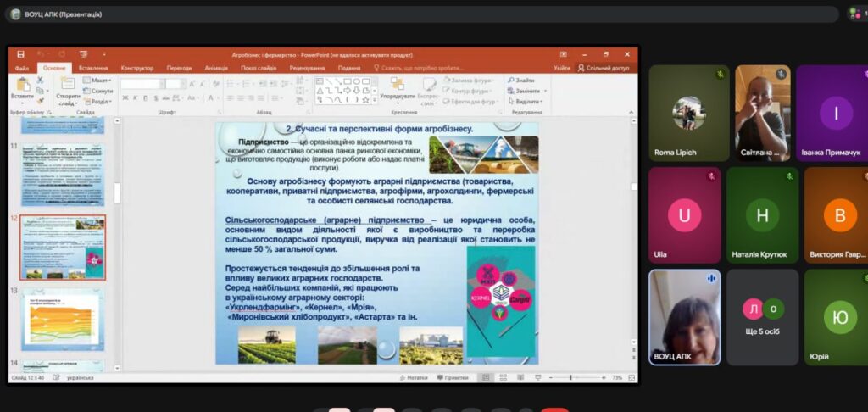The height and width of the screenshot is (412, 868).
Task: Switch to slide sorter view in status bar
Action: point(504,378)
